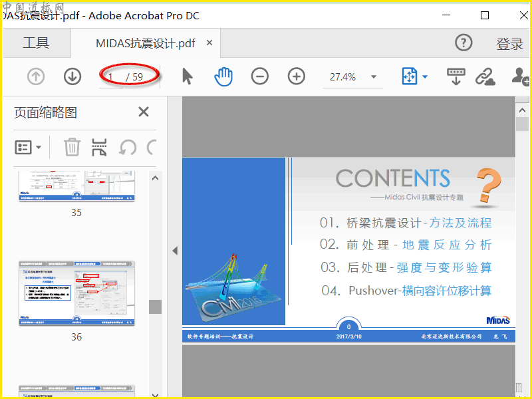This screenshot has height=399, width=532.
Task: Switch to the 工具 tab
Action: [37, 43]
